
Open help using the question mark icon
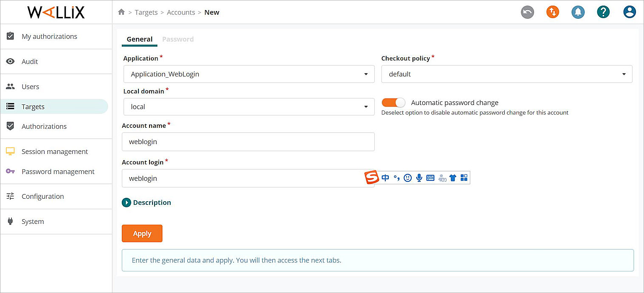tap(603, 12)
